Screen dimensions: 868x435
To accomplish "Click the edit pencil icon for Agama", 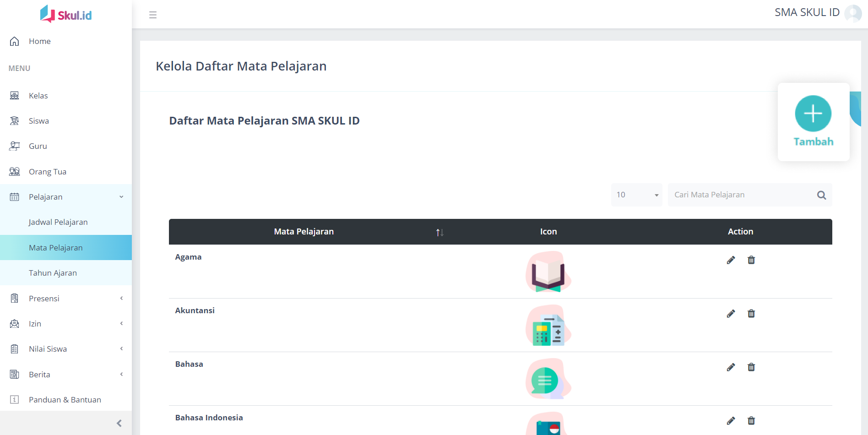I will pos(731,260).
